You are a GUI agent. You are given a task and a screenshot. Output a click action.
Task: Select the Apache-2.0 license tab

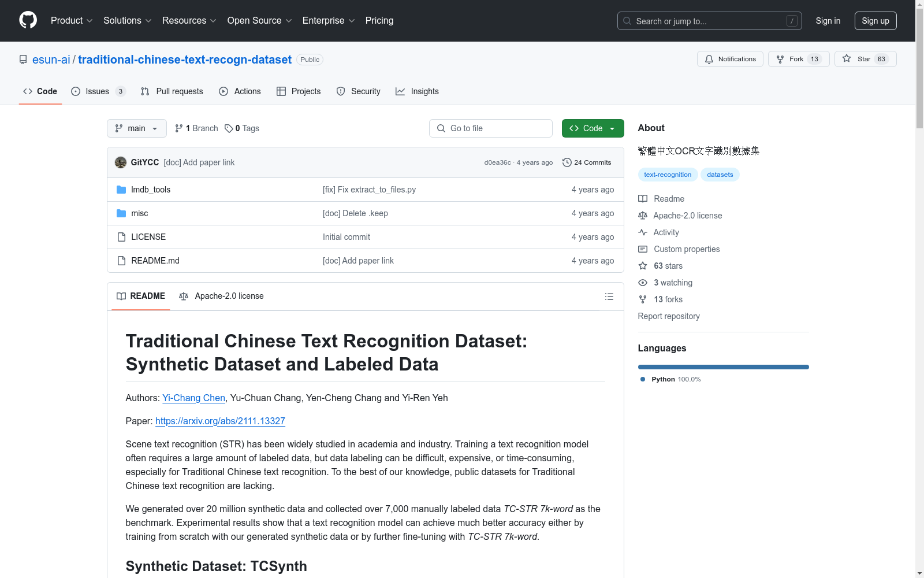coord(222,296)
